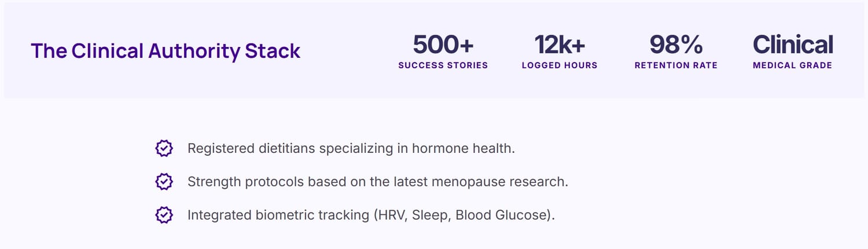This screenshot has width=868, height=249.
Task: Select the 500+ statistic number
Action: click(443, 45)
